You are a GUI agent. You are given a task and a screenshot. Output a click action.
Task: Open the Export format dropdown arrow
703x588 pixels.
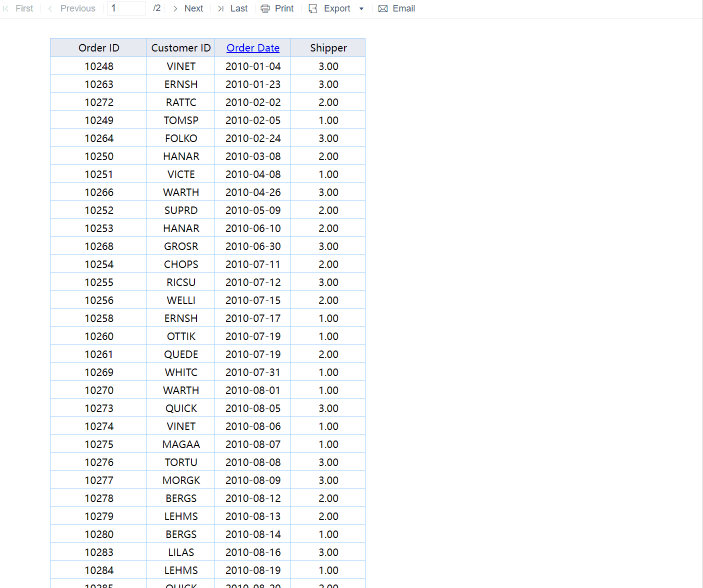(x=361, y=9)
